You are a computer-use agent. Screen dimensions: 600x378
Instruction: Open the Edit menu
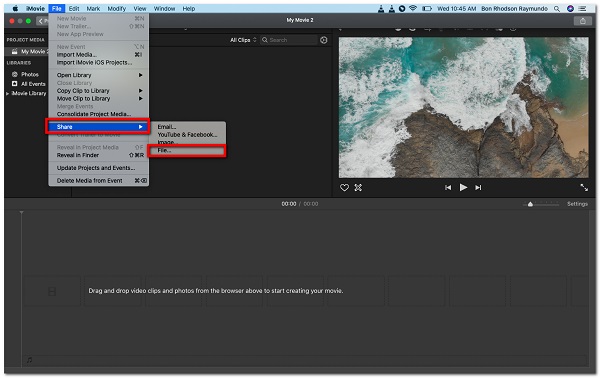[74, 8]
